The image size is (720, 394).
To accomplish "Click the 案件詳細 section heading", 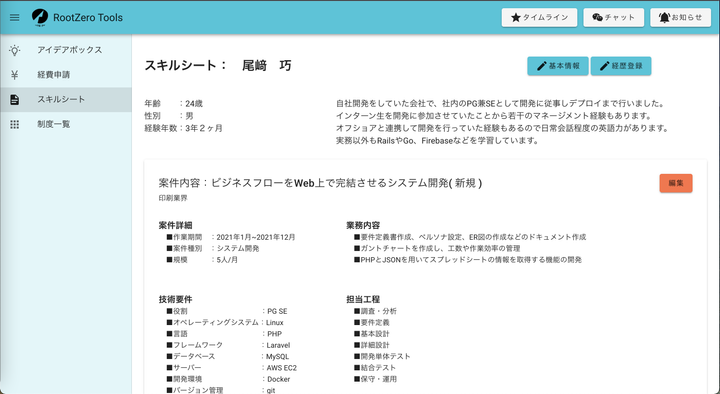I will (x=175, y=225).
